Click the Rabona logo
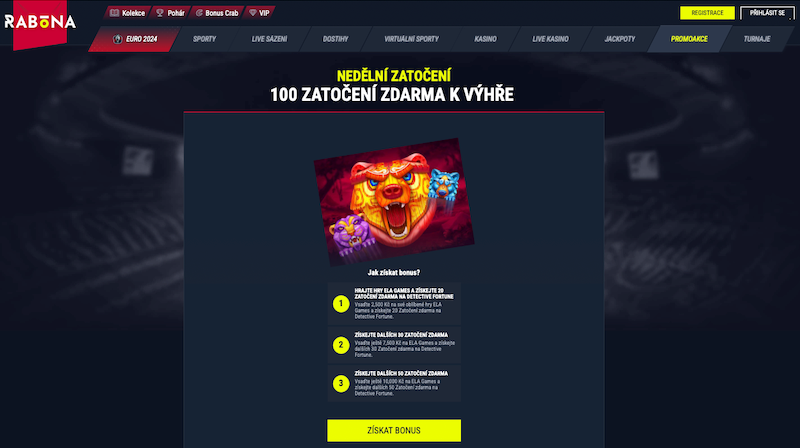The width and height of the screenshot is (800, 448). (x=40, y=22)
